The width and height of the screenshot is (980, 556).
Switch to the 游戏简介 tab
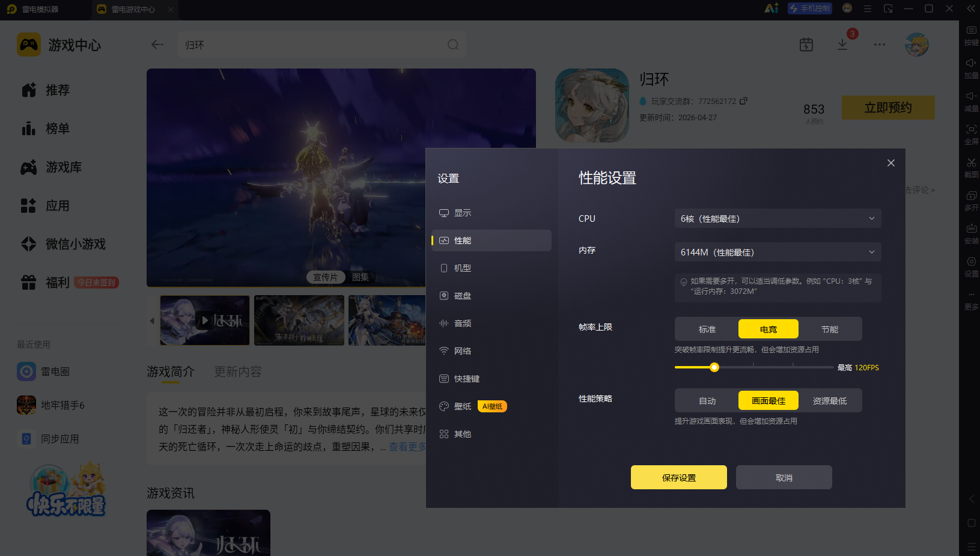point(171,371)
